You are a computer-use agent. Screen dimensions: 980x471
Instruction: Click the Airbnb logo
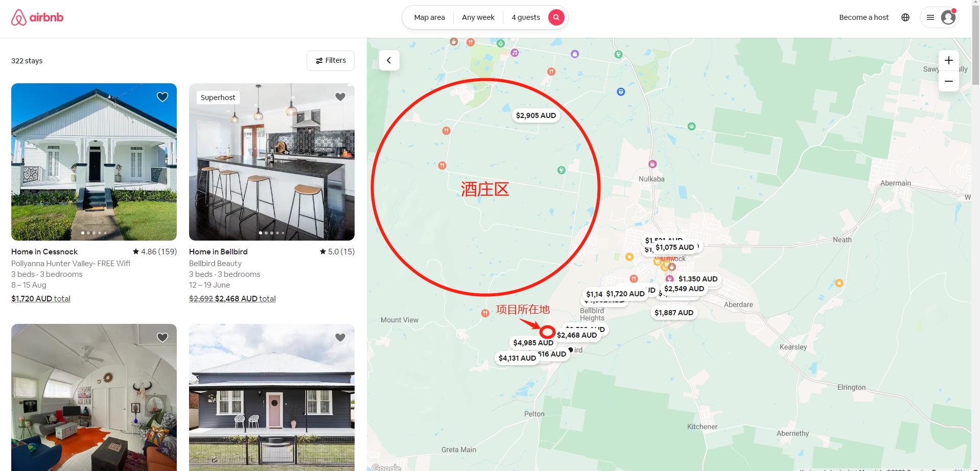point(37,17)
